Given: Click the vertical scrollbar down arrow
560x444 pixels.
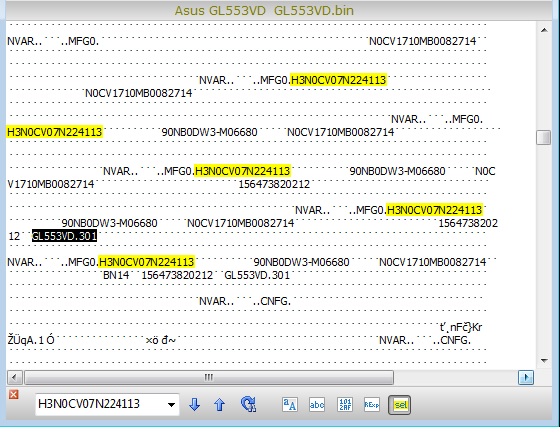Looking at the screenshot, I should 544,360.
